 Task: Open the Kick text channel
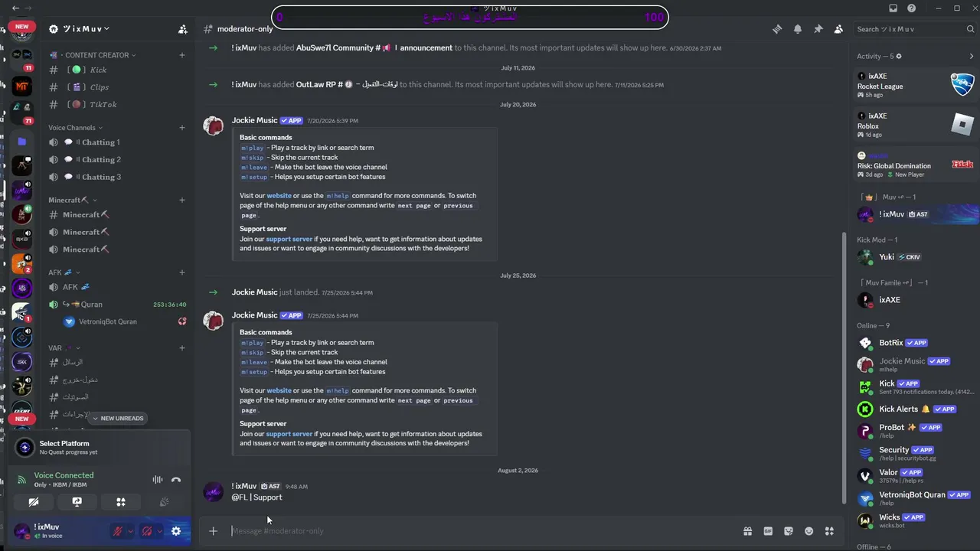(x=117, y=70)
